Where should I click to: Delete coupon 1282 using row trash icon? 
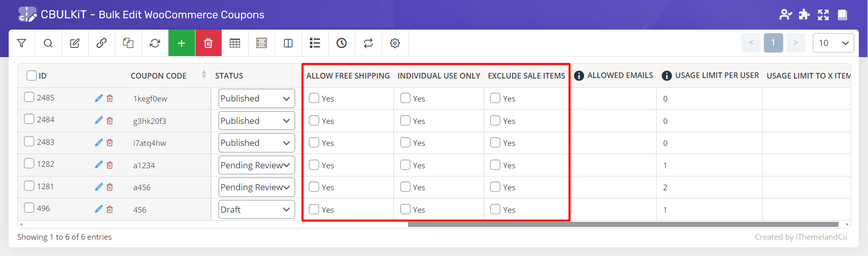tap(110, 165)
